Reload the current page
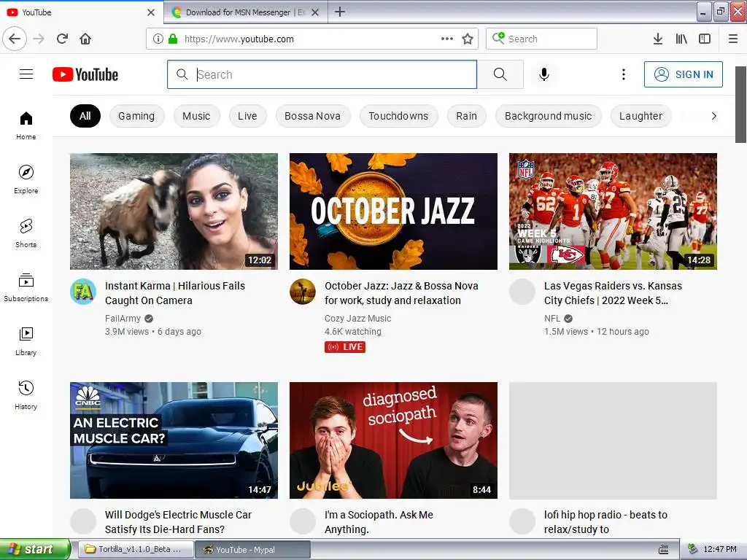Screen dimensions: 747x560 (x=62, y=39)
